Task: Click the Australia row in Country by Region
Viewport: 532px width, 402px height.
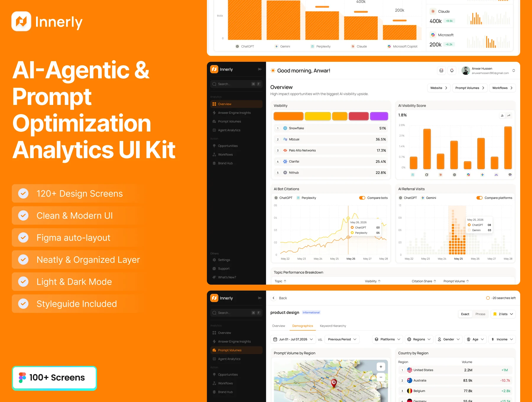Action: [455, 380]
